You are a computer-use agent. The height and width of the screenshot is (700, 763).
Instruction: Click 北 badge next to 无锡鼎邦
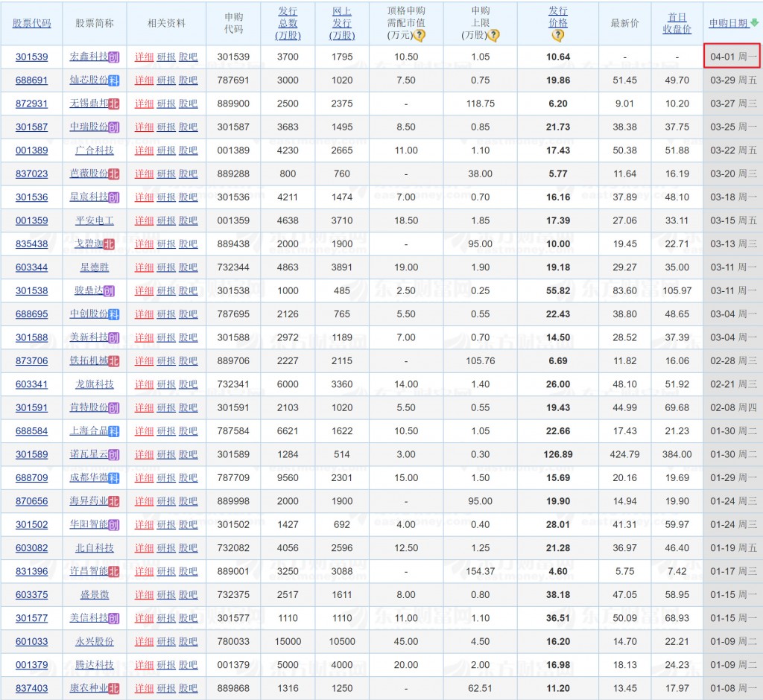(114, 104)
